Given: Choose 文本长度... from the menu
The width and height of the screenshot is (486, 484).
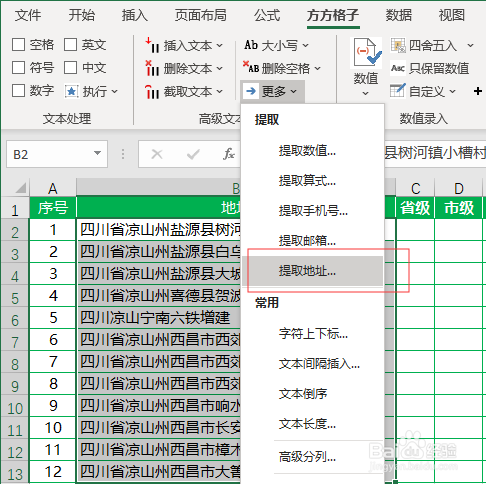Looking at the screenshot, I should 313,424.
